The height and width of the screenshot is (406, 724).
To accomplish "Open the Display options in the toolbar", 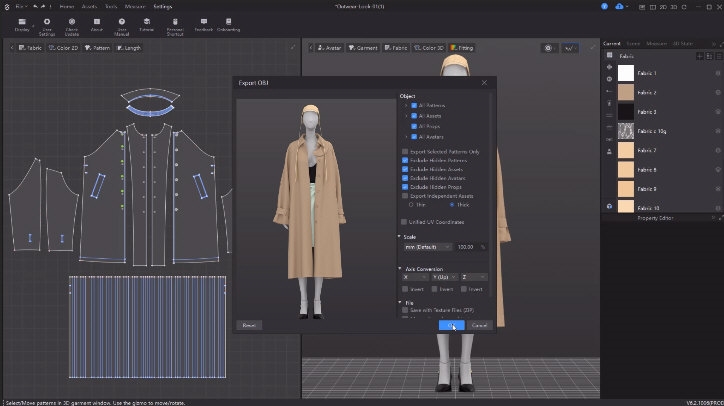I will (x=22, y=25).
